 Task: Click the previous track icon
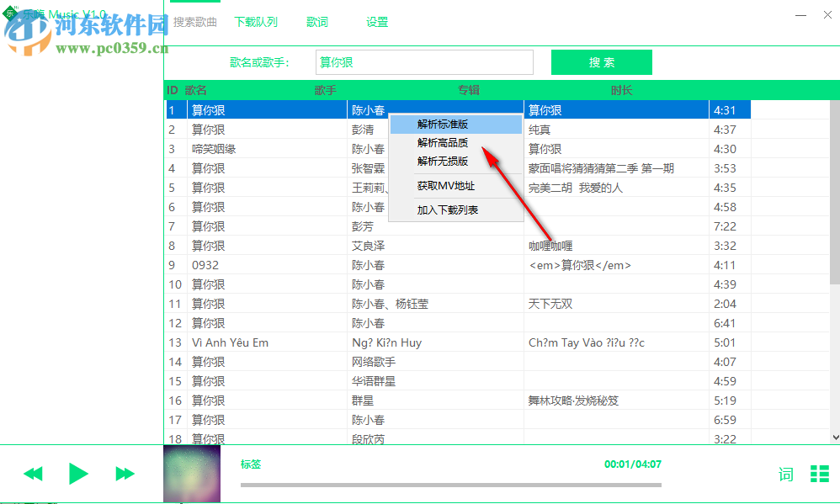tap(32, 473)
